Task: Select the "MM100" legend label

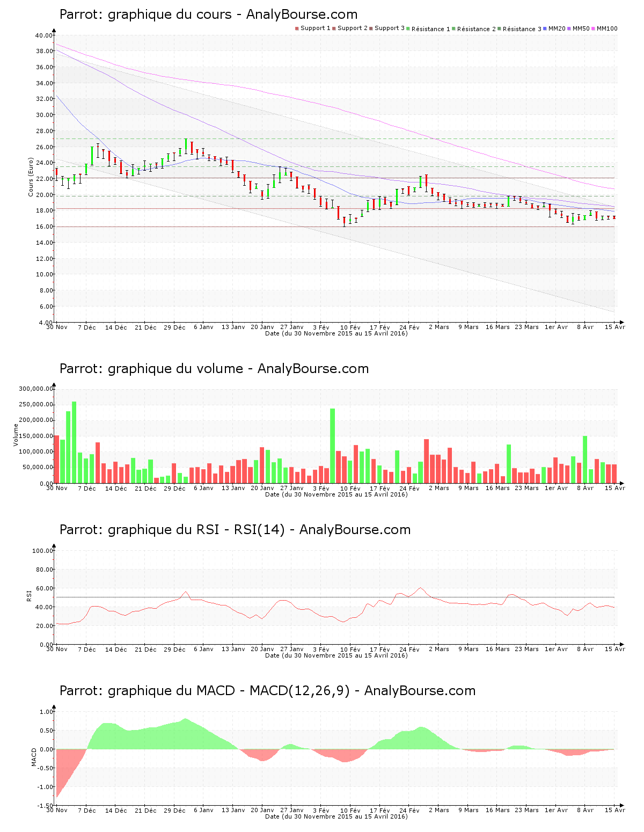Action: pyautogui.click(x=607, y=28)
